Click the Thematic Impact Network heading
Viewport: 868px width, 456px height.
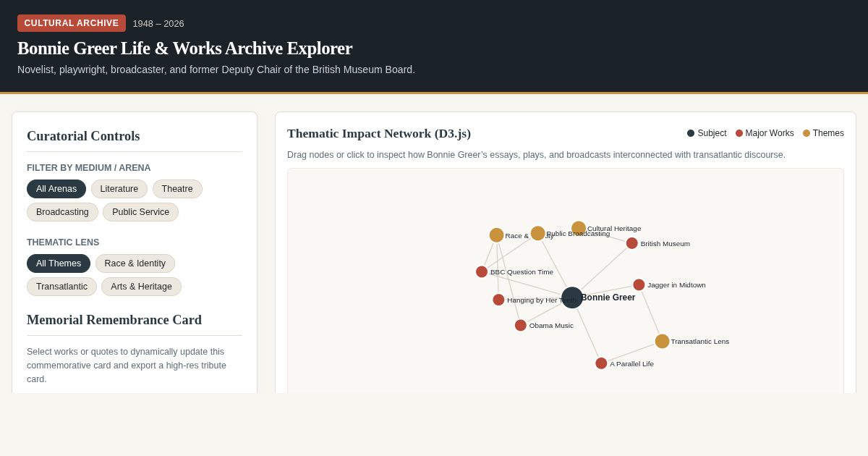click(x=379, y=133)
